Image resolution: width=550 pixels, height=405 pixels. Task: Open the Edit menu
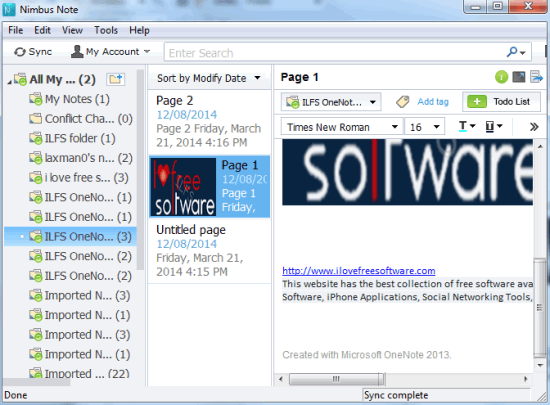42,30
